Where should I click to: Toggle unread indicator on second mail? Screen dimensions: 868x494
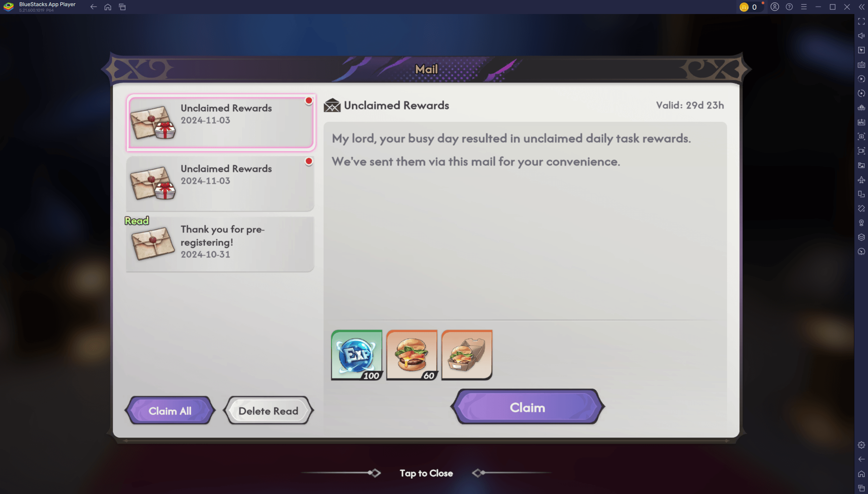(309, 161)
